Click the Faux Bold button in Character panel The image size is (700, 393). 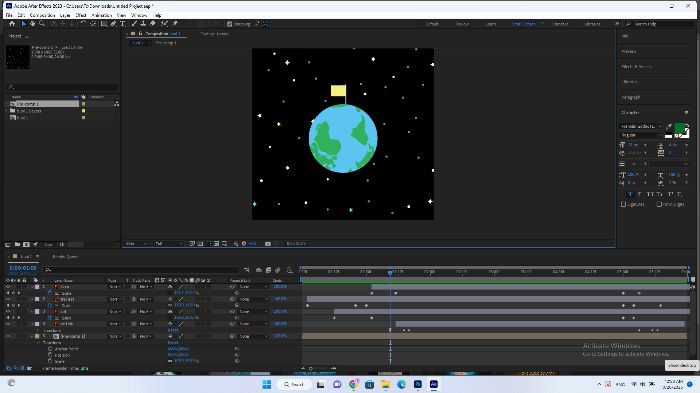click(x=630, y=194)
